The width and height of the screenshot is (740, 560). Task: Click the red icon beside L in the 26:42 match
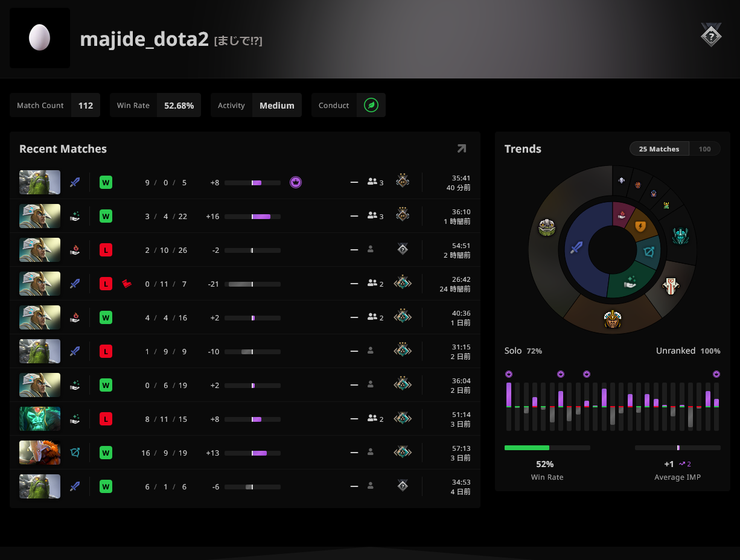(127, 284)
